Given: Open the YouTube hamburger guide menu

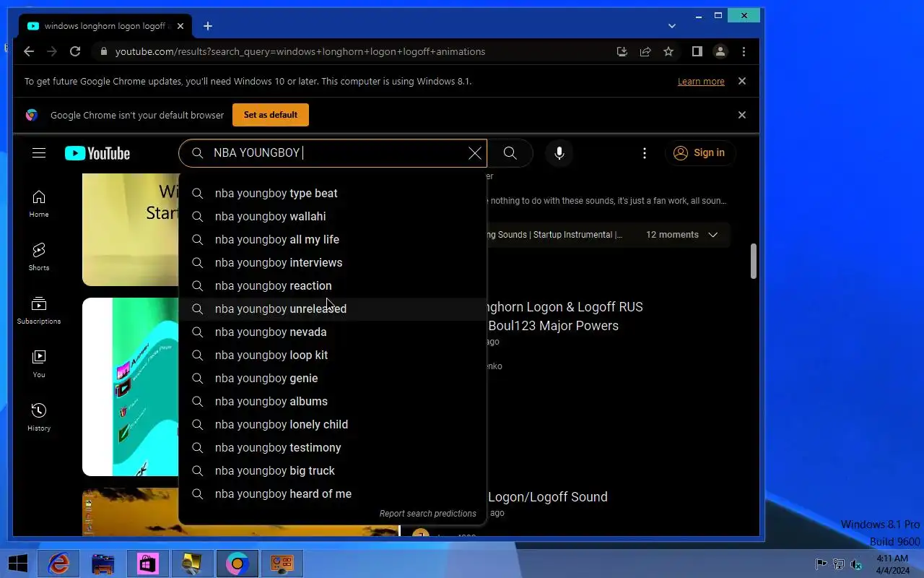Looking at the screenshot, I should pos(39,153).
